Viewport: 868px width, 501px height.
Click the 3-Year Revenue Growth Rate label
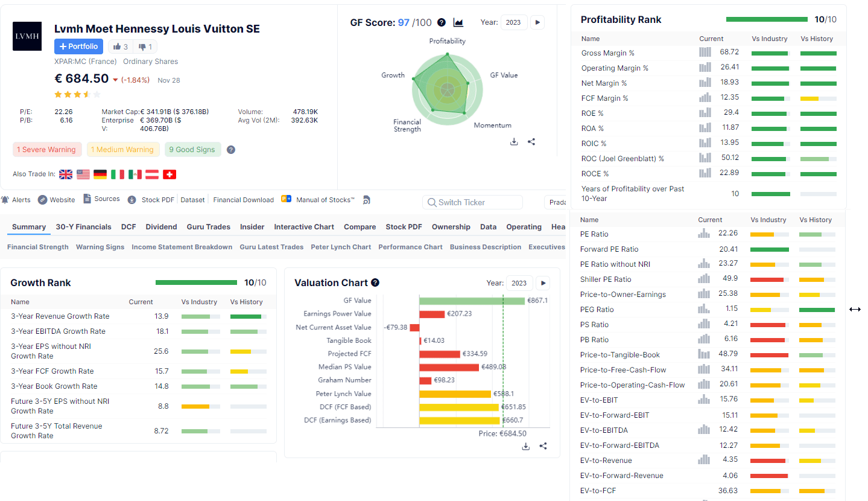tap(60, 316)
